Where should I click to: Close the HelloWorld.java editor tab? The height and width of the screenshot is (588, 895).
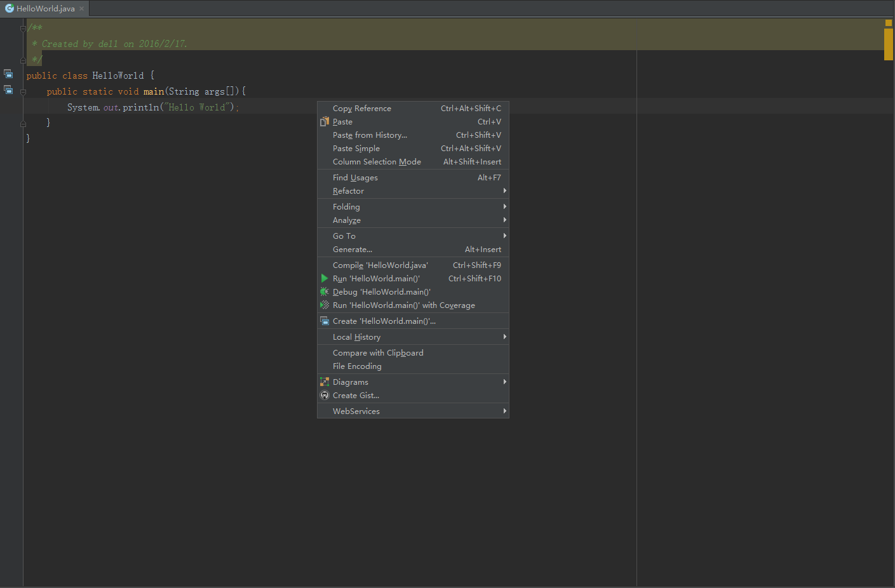81,8
